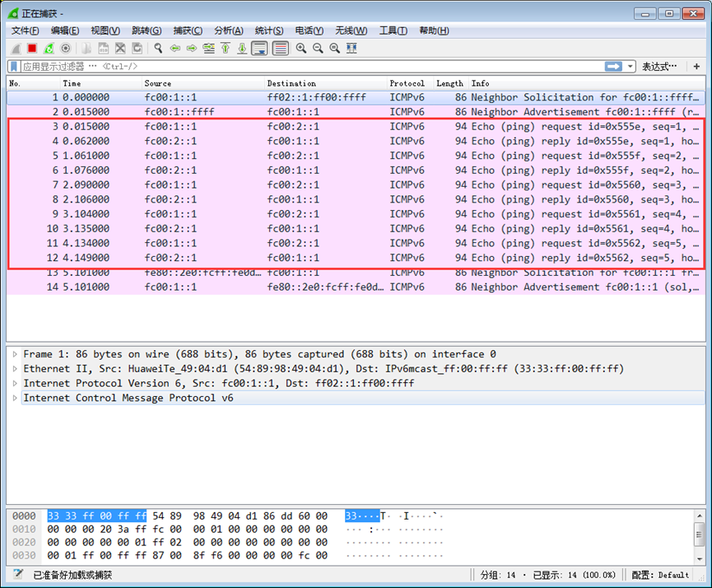Image resolution: width=712 pixels, height=588 pixels.
Task: Sort packets by Time column
Action: (x=100, y=83)
